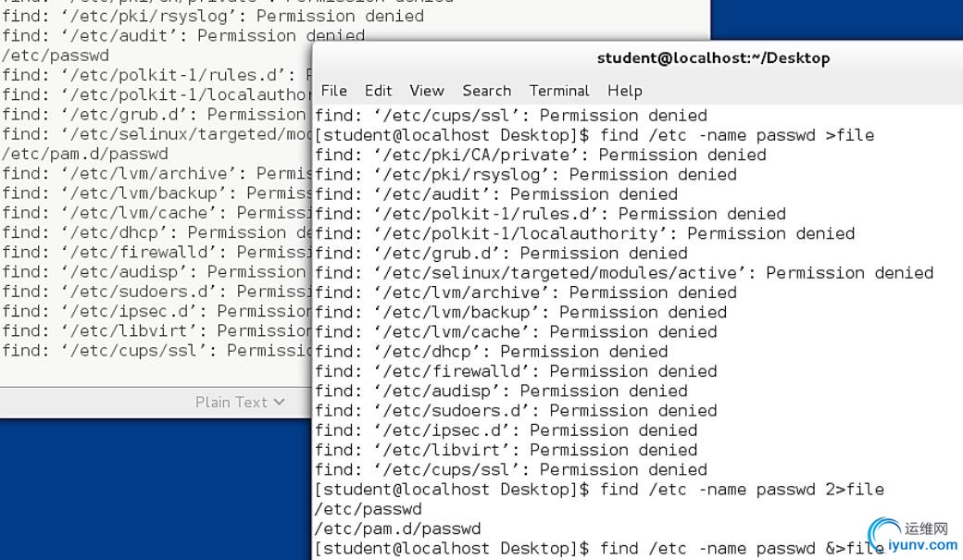Open the Terminal menu
Viewport: 963px width, 560px height.
[559, 91]
